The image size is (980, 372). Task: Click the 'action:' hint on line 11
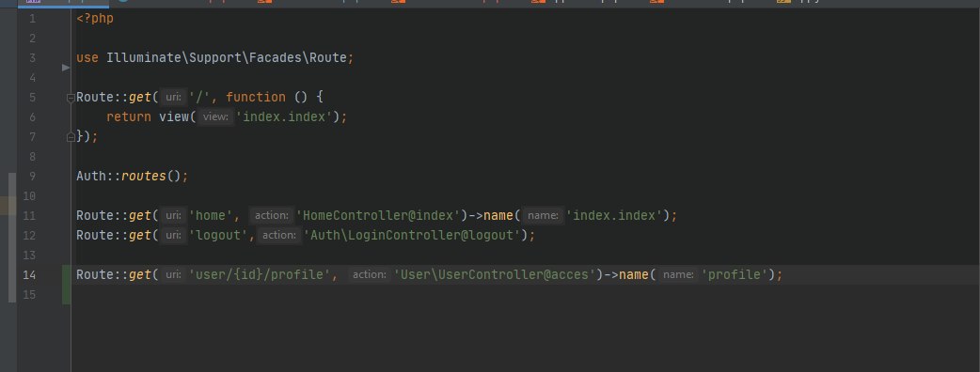(x=271, y=215)
